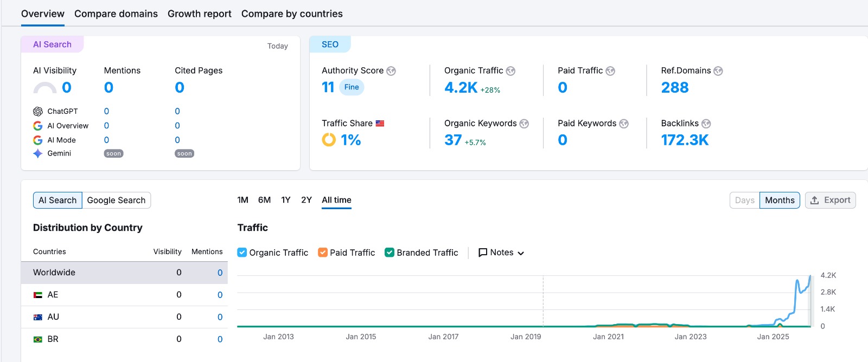Click the AI Search section label

(x=52, y=44)
